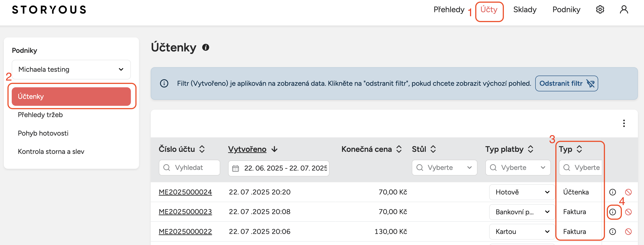Cancel receipt ME2025000024 with red icon
This screenshot has height=245, width=644.
coord(628,192)
